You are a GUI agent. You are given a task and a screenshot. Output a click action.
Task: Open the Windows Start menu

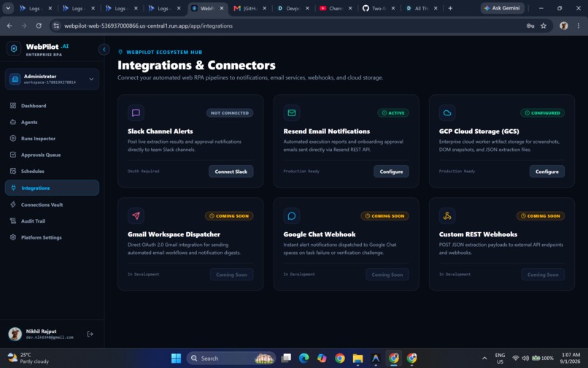176,359
